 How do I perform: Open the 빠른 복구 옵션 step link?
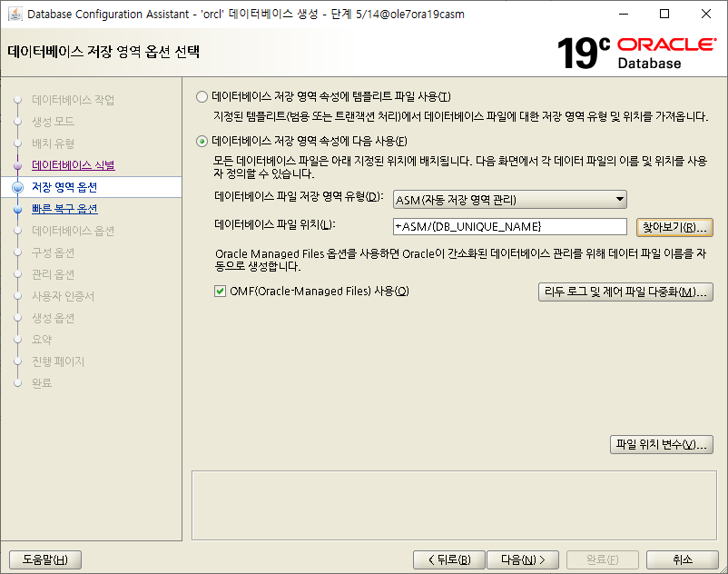point(64,209)
